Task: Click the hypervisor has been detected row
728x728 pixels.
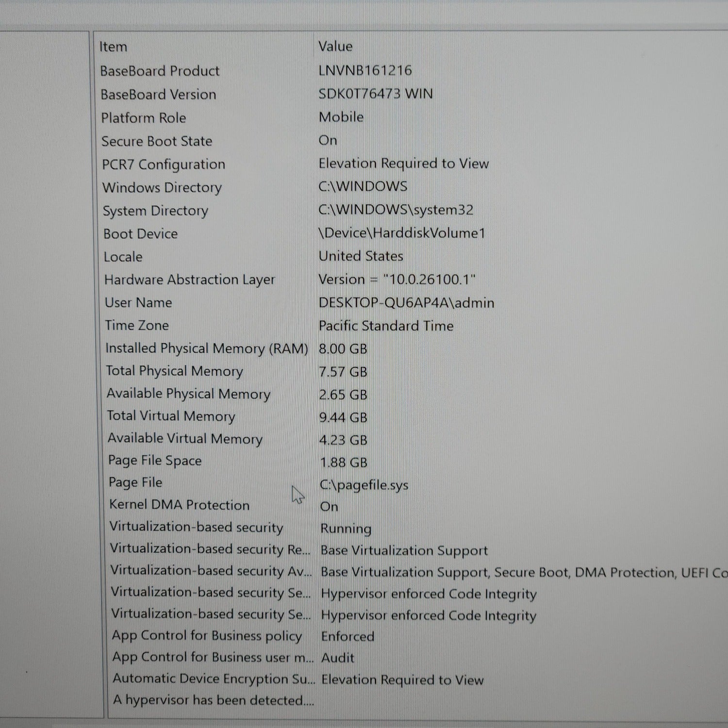Action: point(214,700)
